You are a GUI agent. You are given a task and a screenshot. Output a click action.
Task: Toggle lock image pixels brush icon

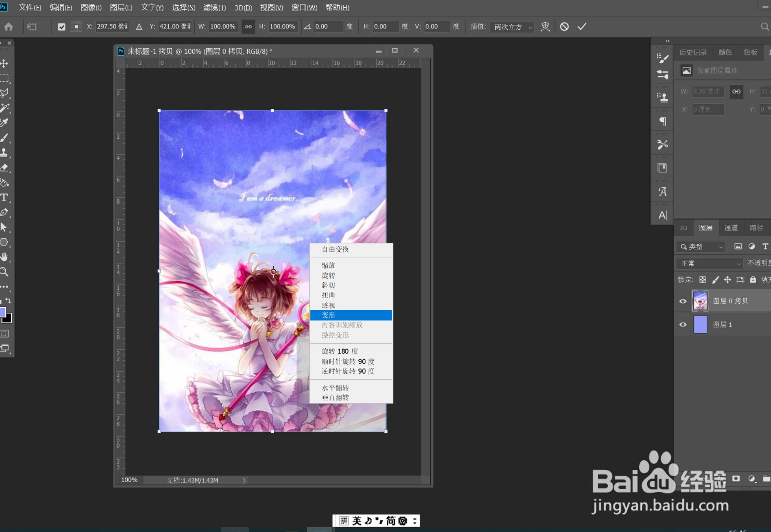(716, 279)
